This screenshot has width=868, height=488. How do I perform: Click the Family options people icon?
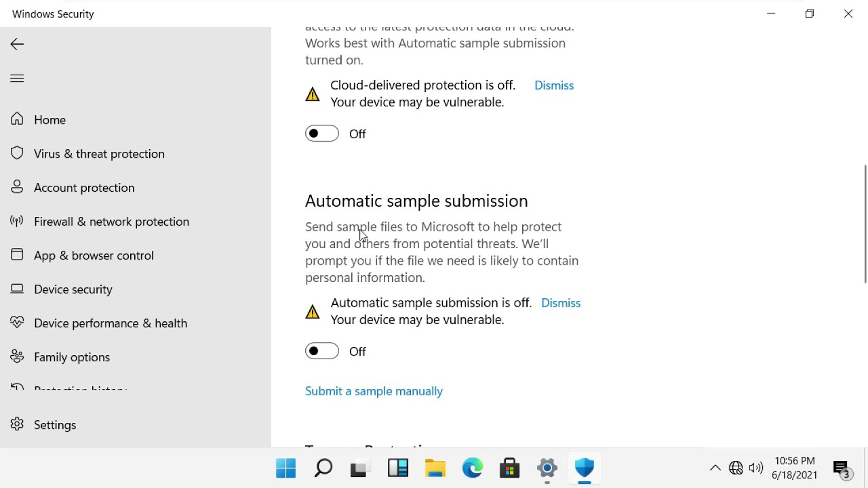(x=17, y=357)
